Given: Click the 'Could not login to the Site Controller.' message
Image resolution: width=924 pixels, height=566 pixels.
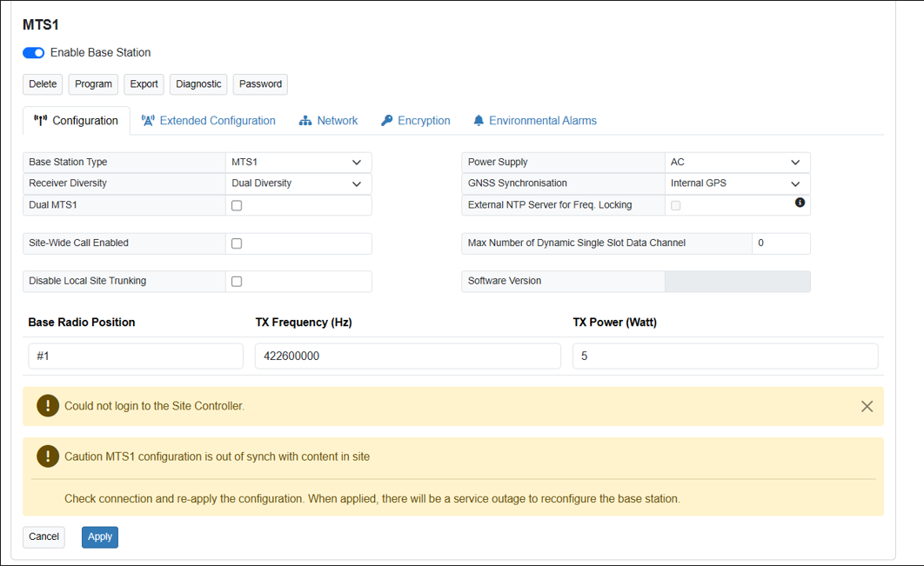Looking at the screenshot, I should click(154, 406).
